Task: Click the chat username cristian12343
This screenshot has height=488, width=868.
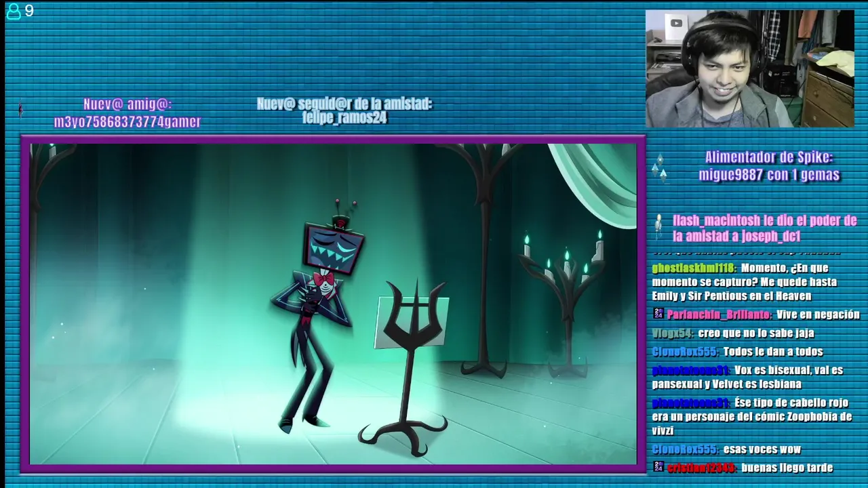Action: (x=702, y=468)
